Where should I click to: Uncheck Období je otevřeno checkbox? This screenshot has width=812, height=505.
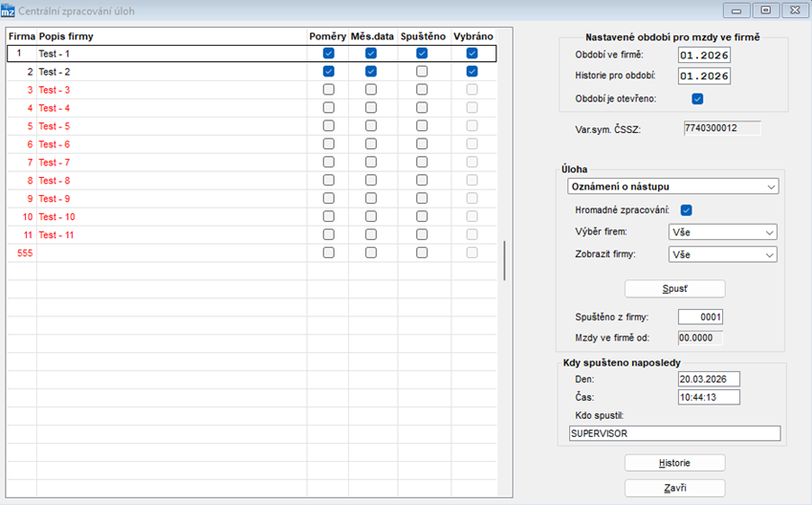point(697,99)
